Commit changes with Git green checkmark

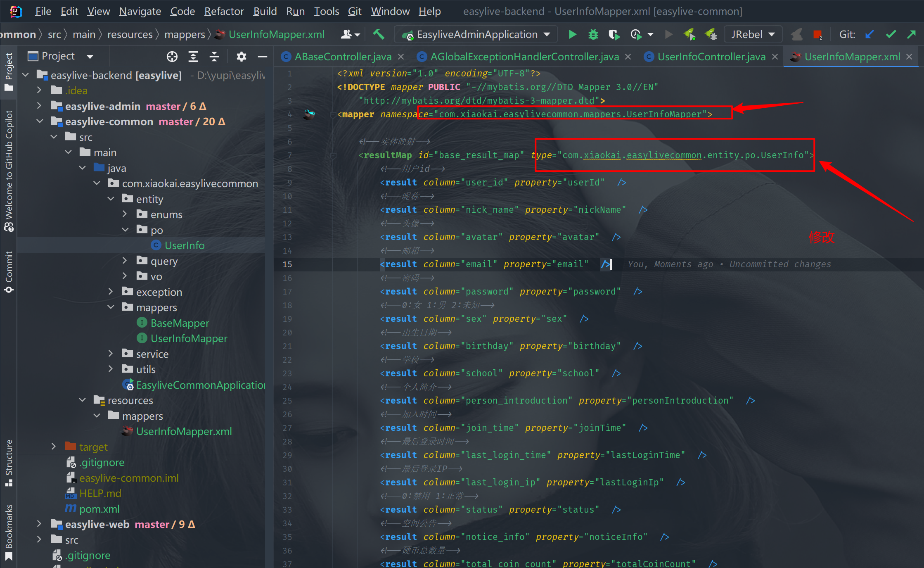pyautogui.click(x=891, y=34)
